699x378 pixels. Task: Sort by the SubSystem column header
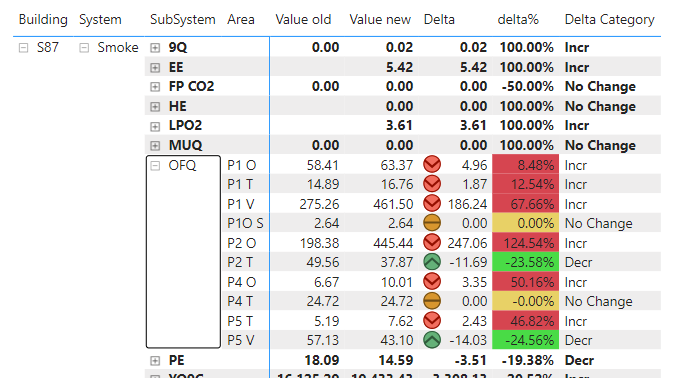point(183,20)
